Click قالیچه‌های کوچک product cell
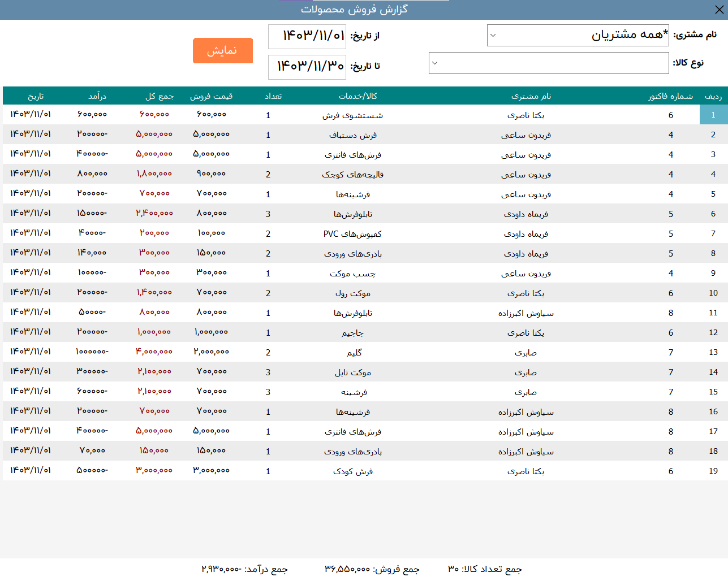The height and width of the screenshot is (581, 728). coord(352,175)
